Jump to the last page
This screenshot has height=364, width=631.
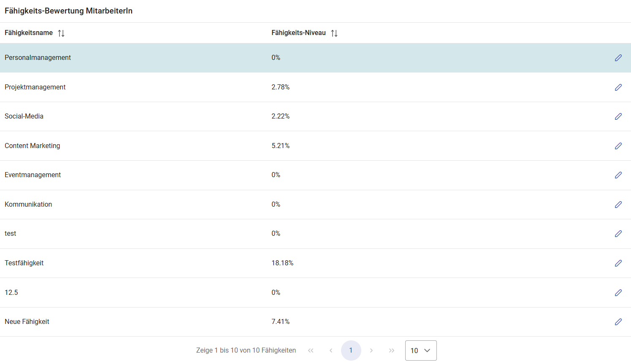392,351
